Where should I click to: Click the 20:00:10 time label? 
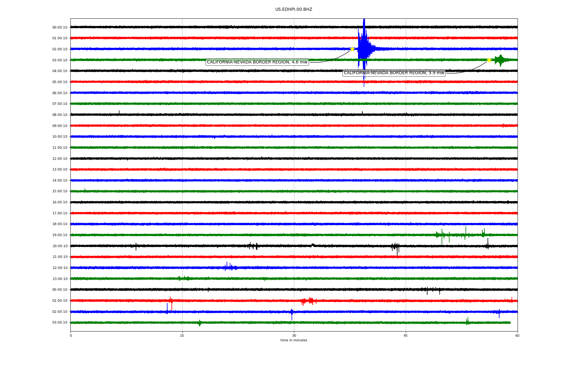(60, 246)
